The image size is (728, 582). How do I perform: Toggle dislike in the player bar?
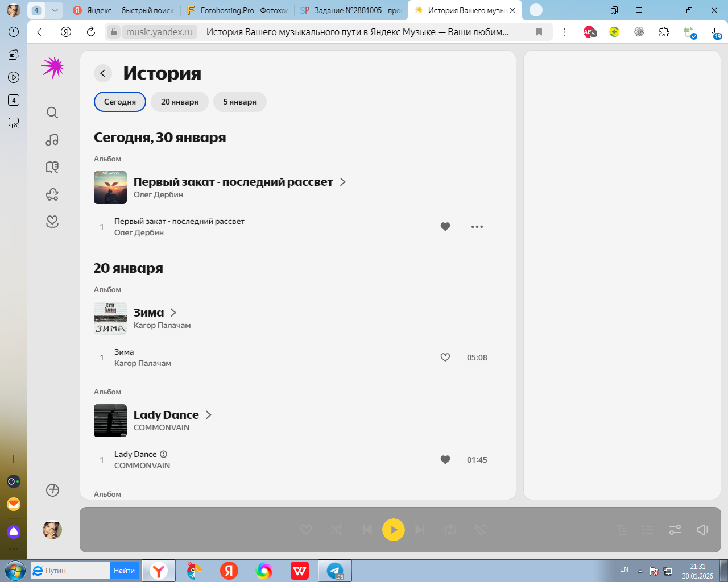(481, 530)
